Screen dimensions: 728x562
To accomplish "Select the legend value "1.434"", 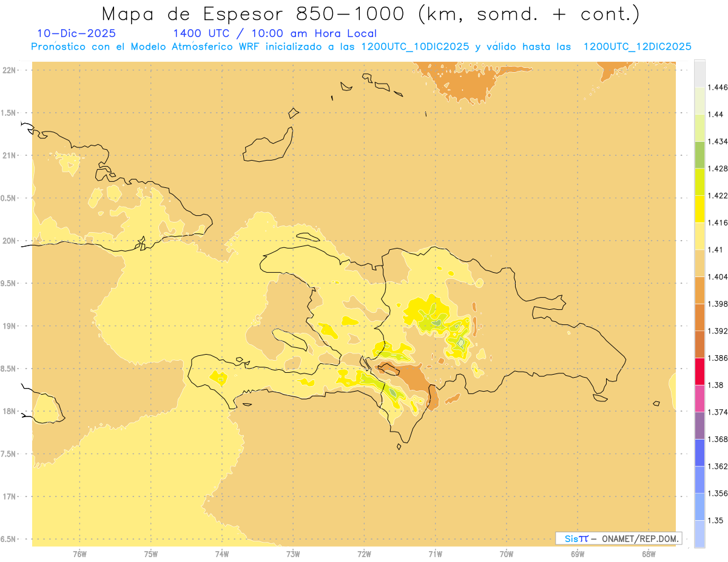I will tap(718, 141).
